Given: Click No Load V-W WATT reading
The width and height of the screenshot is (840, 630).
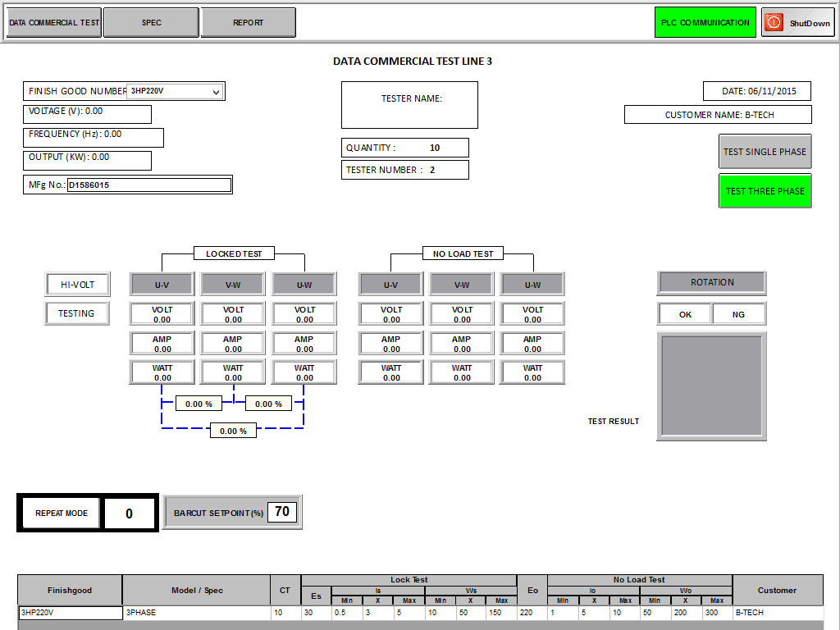Looking at the screenshot, I should pyautogui.click(x=462, y=372).
